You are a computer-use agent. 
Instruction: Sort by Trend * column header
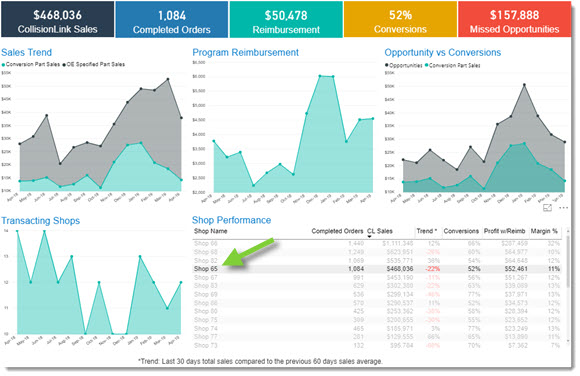pyautogui.click(x=426, y=231)
